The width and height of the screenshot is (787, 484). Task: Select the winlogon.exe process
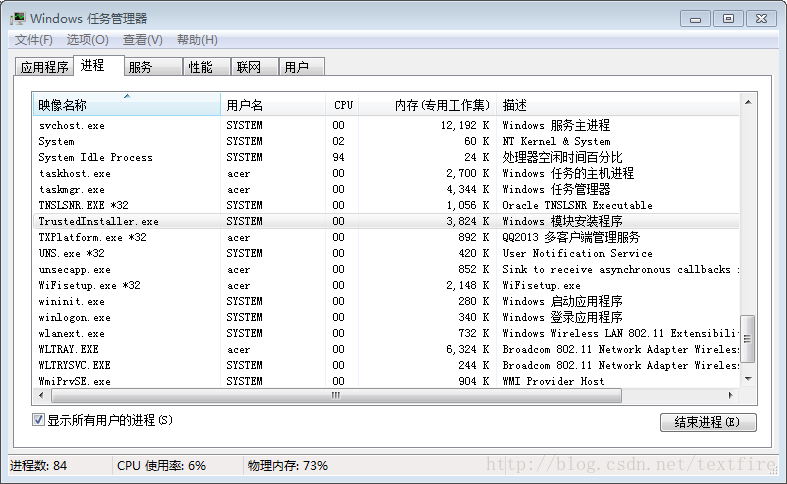pyautogui.click(x=75, y=317)
